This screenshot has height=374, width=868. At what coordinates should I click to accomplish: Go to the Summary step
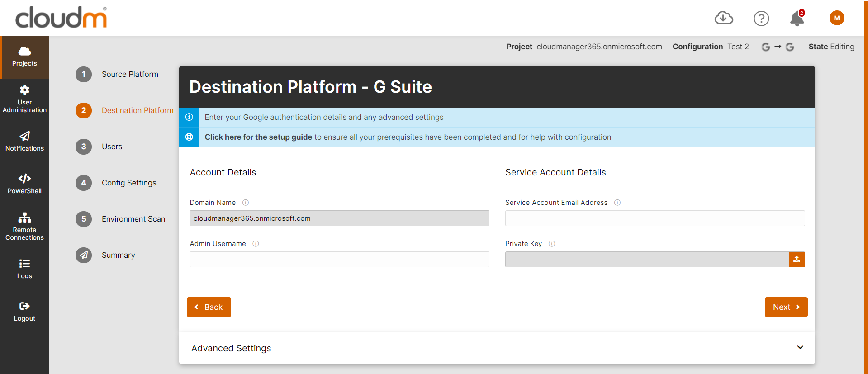(105, 255)
